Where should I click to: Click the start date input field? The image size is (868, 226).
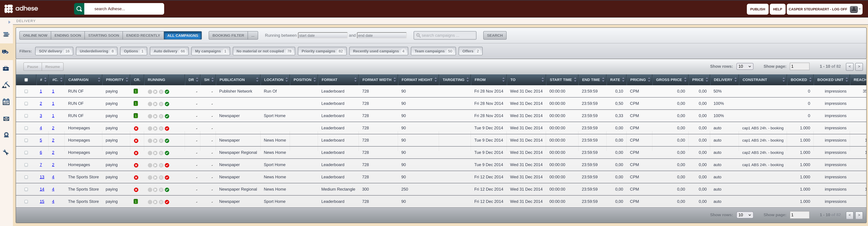pyautogui.click(x=323, y=35)
